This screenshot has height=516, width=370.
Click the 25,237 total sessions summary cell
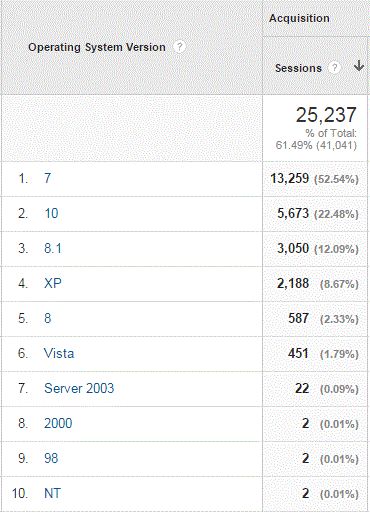click(x=315, y=128)
